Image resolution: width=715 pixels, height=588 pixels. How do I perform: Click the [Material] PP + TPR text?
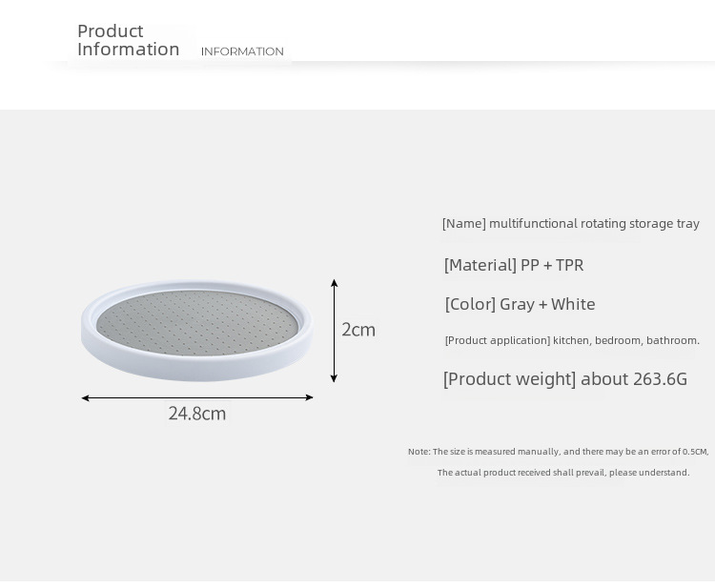(x=514, y=265)
